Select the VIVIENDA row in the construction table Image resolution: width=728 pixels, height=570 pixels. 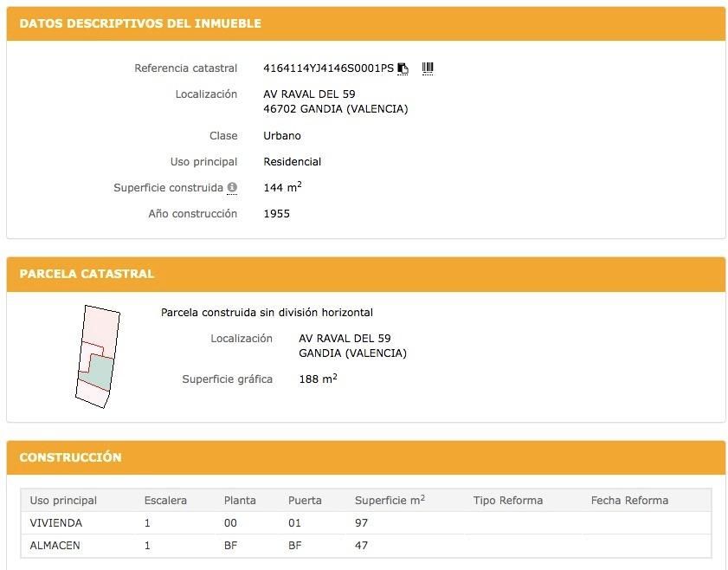point(55,523)
